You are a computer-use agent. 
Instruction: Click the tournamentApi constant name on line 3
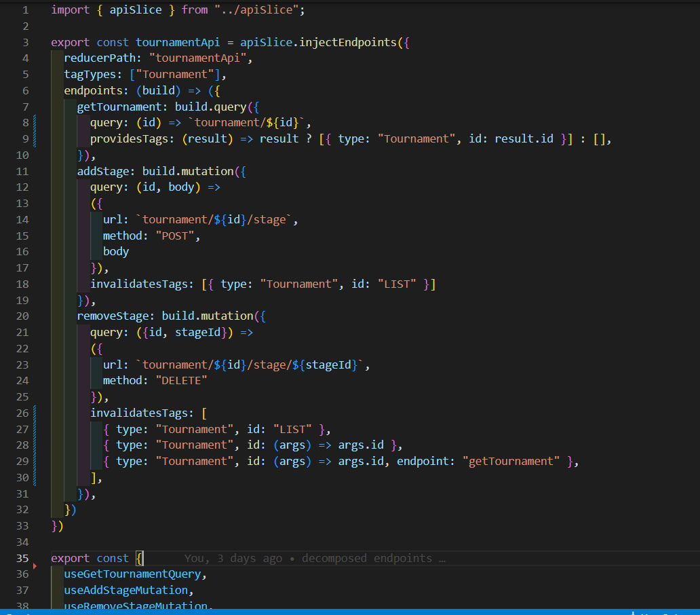point(177,42)
